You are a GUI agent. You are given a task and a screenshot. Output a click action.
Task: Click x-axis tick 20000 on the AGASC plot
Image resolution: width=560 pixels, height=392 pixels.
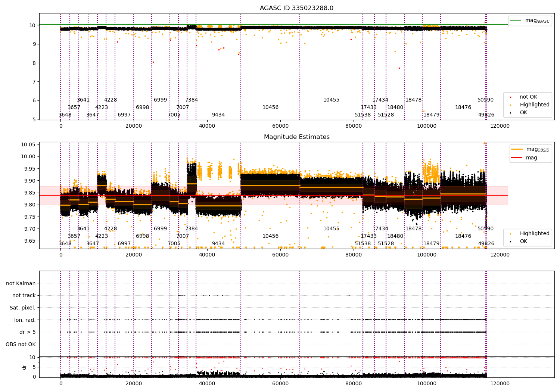[134, 126]
